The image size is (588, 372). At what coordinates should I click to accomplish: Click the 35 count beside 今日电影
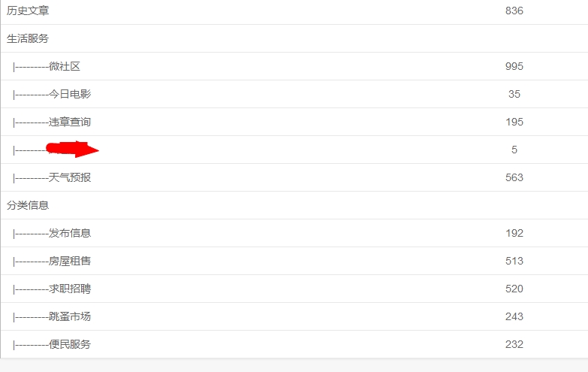514,94
